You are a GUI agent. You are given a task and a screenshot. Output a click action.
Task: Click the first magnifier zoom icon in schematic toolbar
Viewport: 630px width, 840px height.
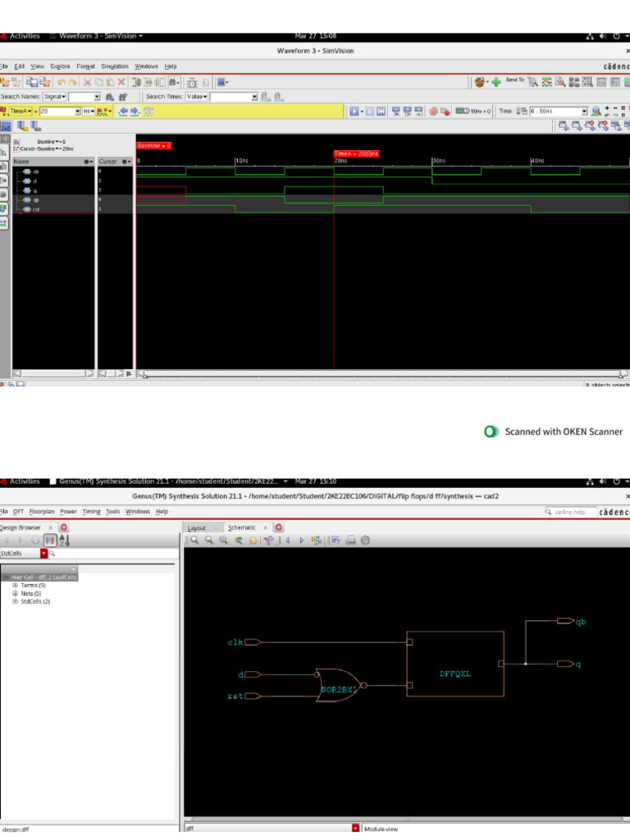pyautogui.click(x=195, y=541)
